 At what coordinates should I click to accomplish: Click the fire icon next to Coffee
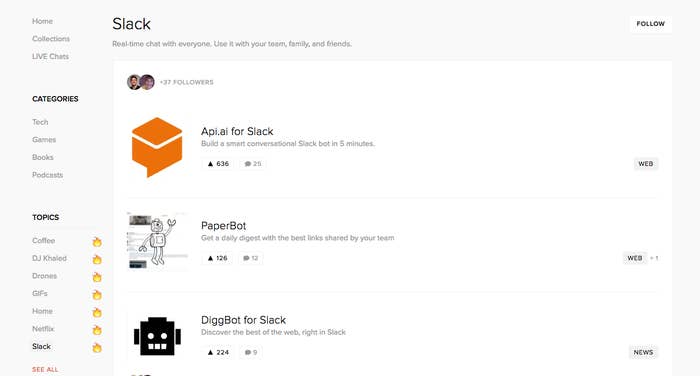point(97,242)
